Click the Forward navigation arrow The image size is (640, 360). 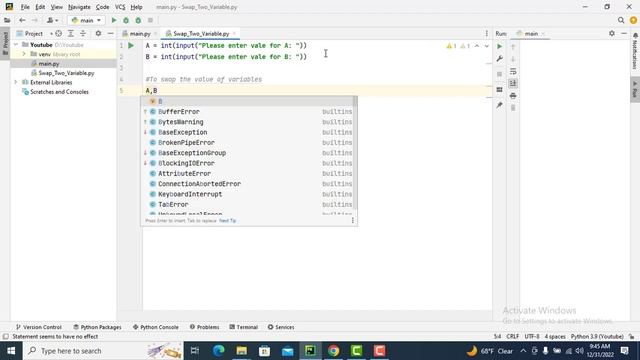tap(34, 20)
